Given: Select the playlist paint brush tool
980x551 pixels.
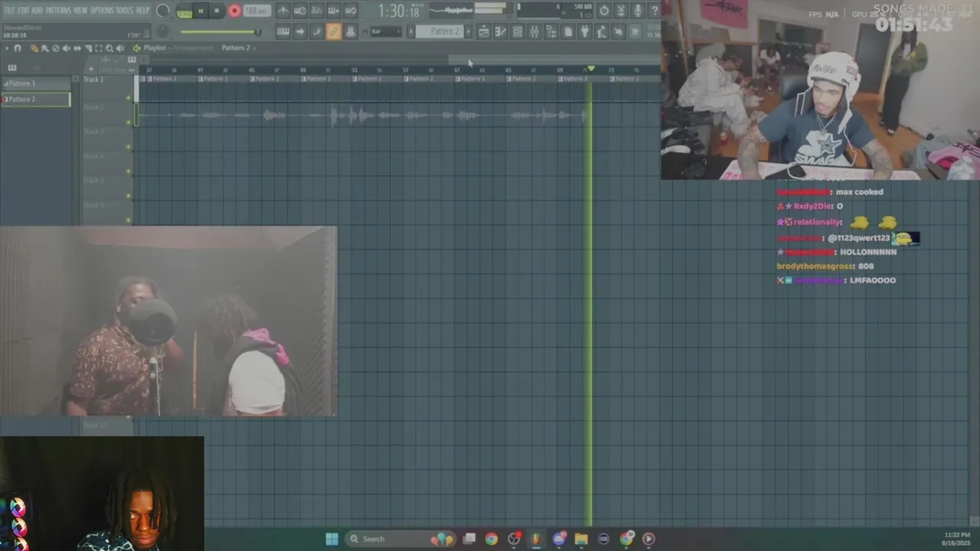Looking at the screenshot, I should [x=45, y=48].
